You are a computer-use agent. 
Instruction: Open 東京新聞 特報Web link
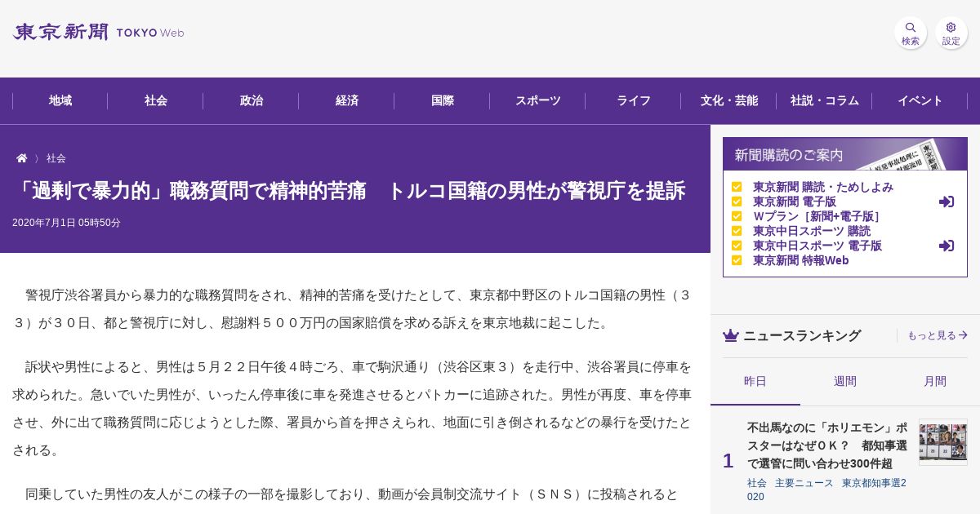click(x=801, y=260)
